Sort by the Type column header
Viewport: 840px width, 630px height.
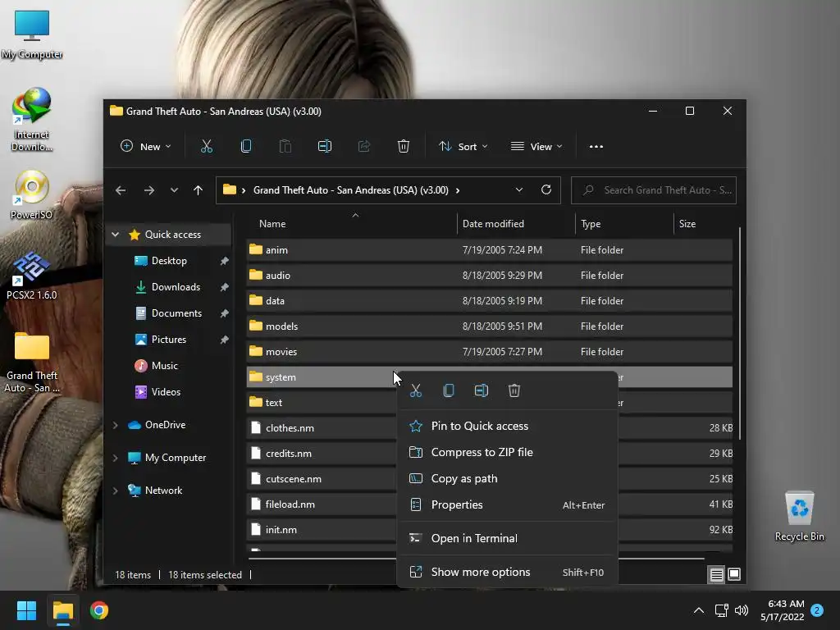point(624,224)
